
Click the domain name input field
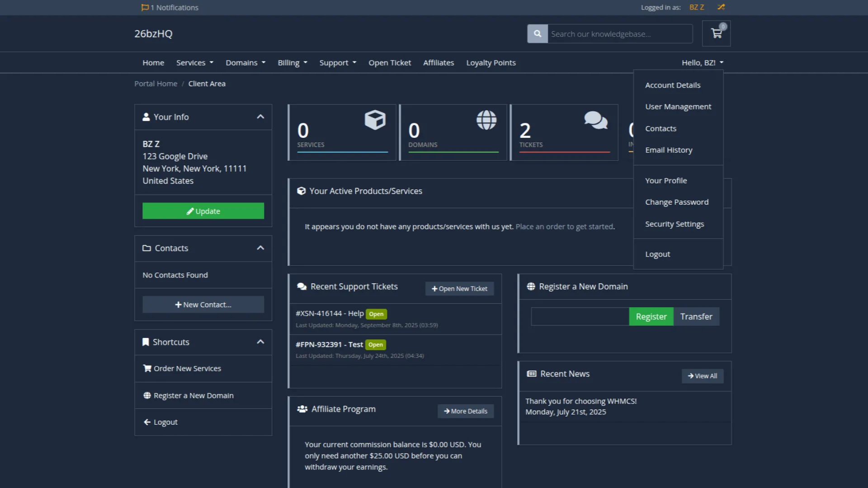pos(580,317)
